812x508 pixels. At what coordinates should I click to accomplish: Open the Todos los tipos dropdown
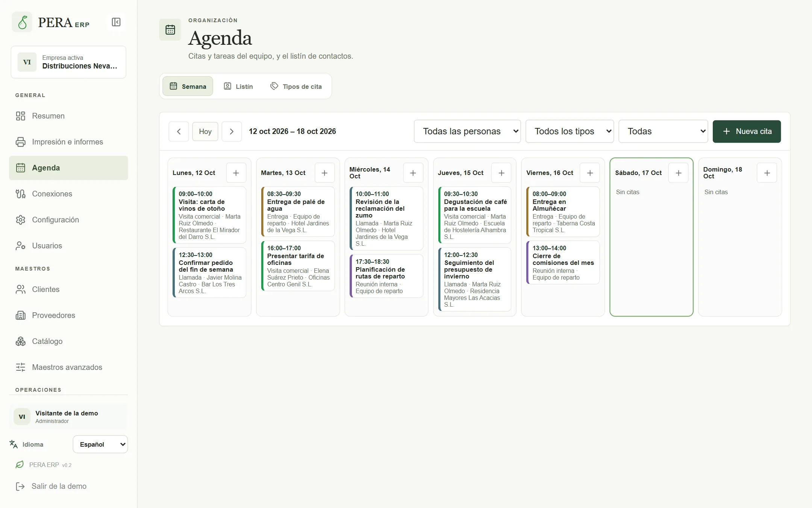pos(570,131)
